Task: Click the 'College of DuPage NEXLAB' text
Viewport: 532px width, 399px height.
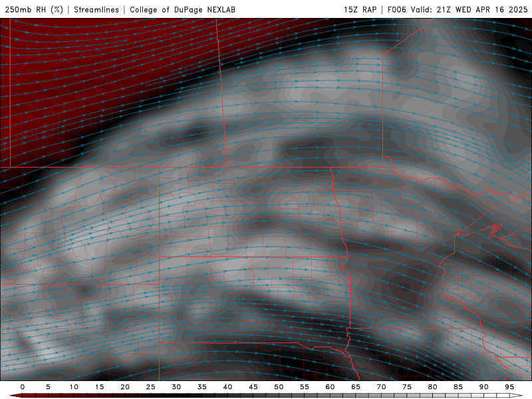Action: 182,9
